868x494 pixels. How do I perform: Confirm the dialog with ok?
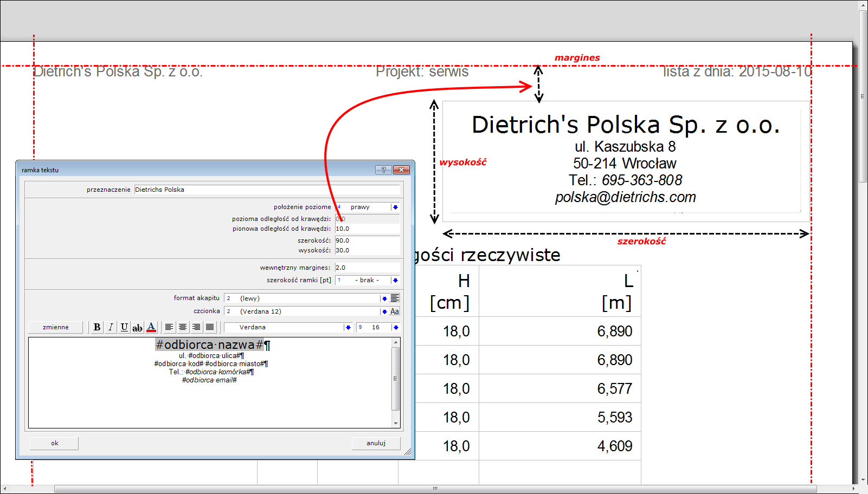(x=54, y=443)
